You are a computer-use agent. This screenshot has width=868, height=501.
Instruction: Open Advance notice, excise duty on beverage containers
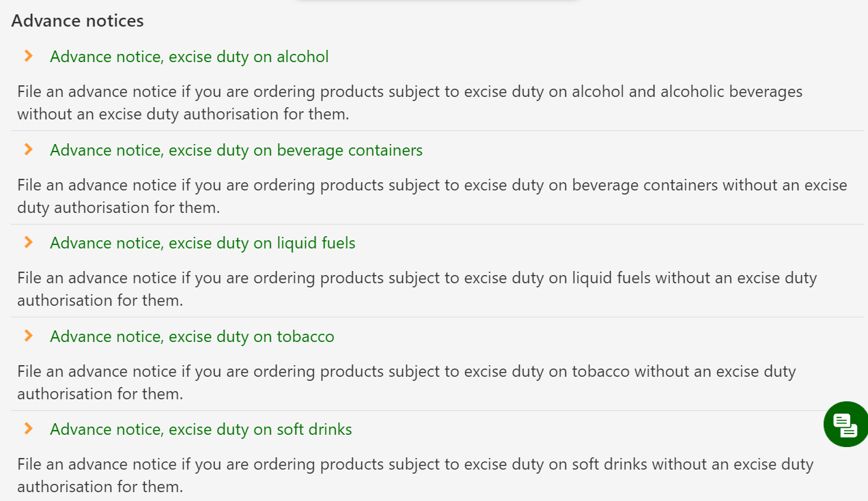236,150
